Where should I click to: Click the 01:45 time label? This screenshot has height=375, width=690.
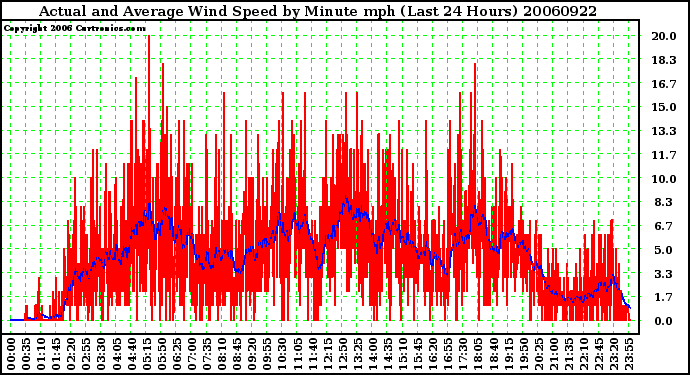[56, 354]
